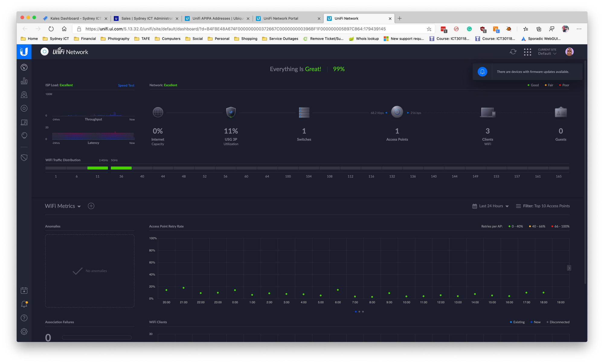Open the Insights lightbulb sidebar icon
604x364 pixels.
tap(24, 135)
